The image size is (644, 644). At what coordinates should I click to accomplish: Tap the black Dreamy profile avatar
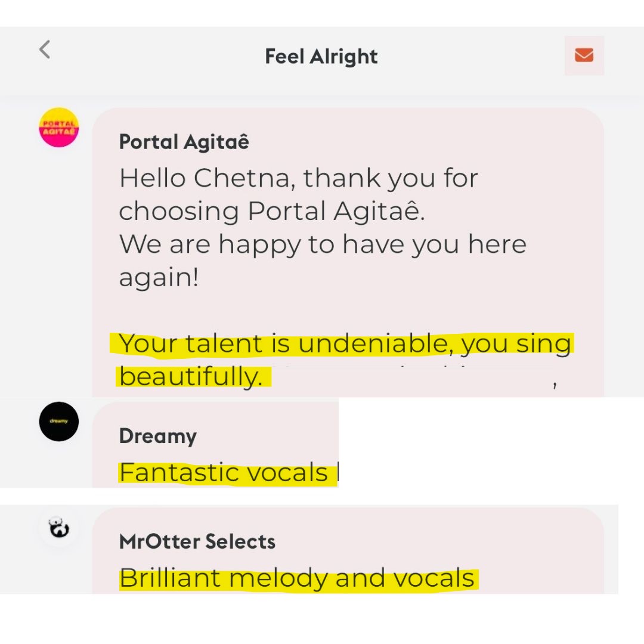[x=58, y=422]
